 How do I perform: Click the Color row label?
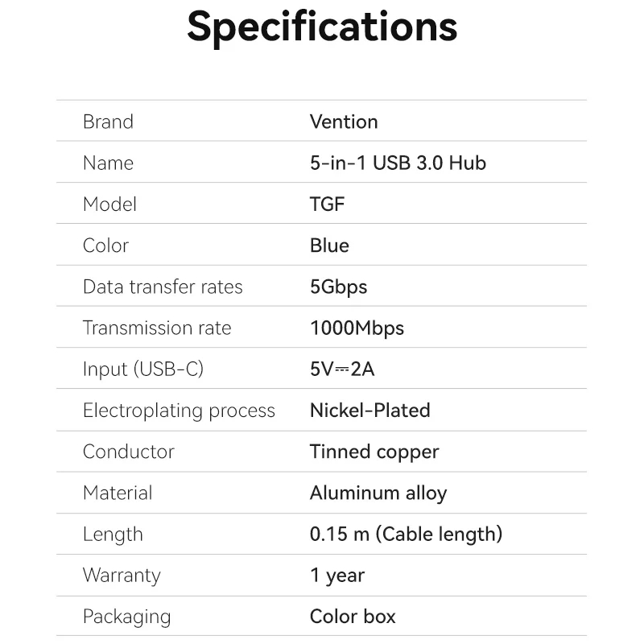[105, 246]
